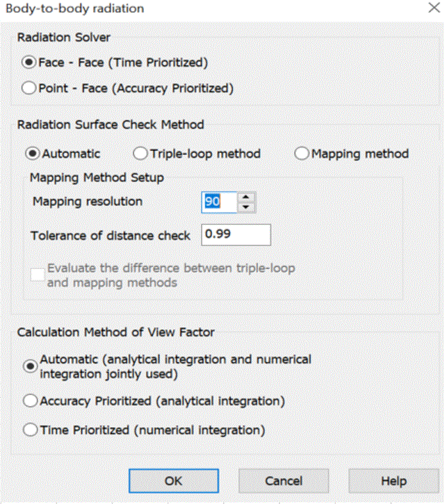Screen dimensions: 444x504
Task: Click the Tolerance of distance check label
Action: [110, 236]
